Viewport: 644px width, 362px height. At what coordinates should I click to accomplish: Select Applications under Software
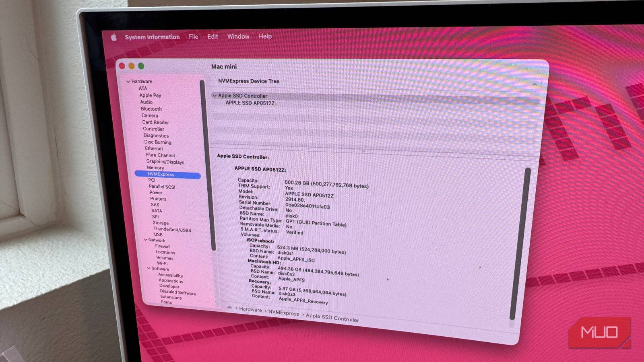click(171, 281)
